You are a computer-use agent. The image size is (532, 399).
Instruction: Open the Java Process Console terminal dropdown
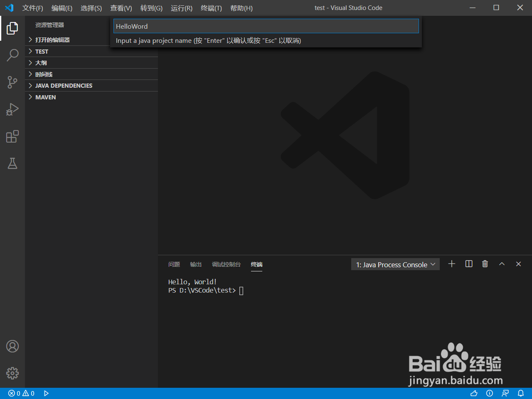point(395,264)
